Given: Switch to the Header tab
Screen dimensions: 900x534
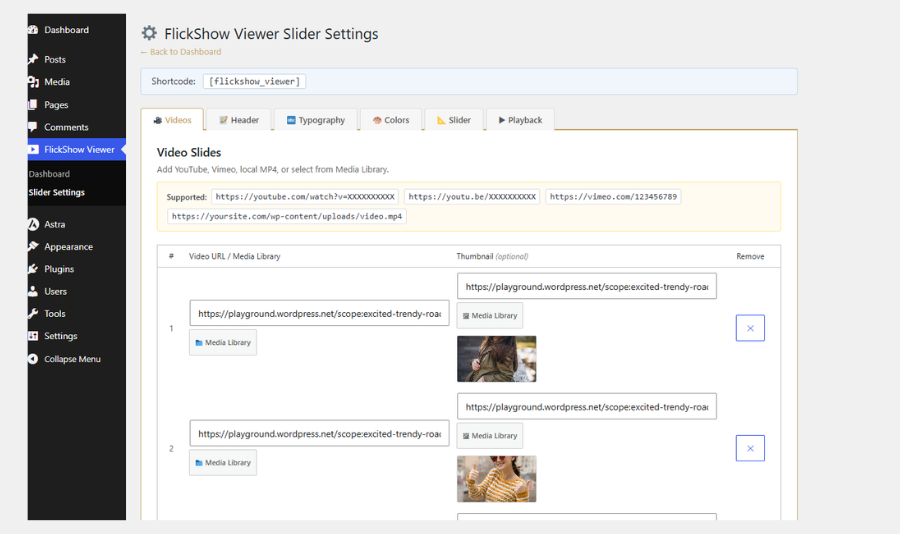Looking at the screenshot, I should tap(239, 120).
